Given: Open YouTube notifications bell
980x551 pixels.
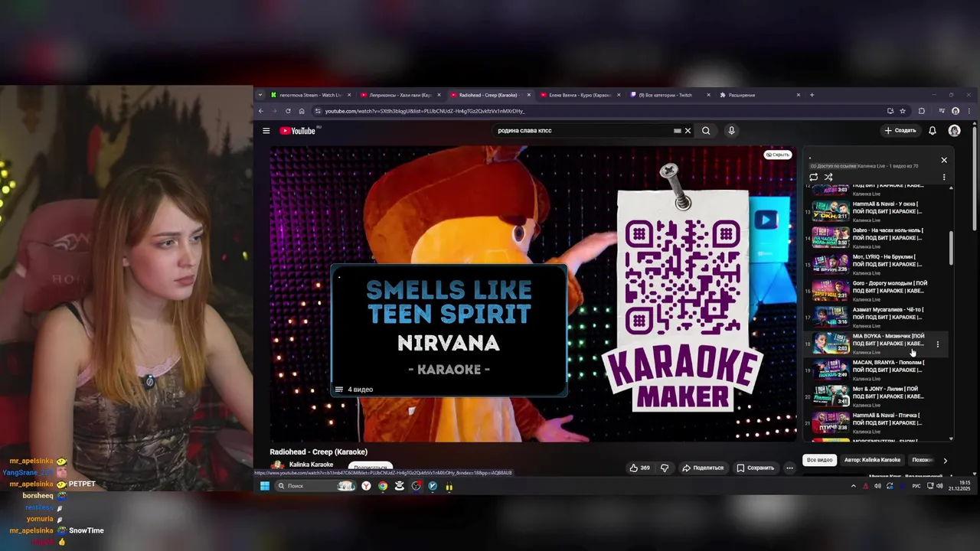Looking at the screenshot, I should (932, 131).
